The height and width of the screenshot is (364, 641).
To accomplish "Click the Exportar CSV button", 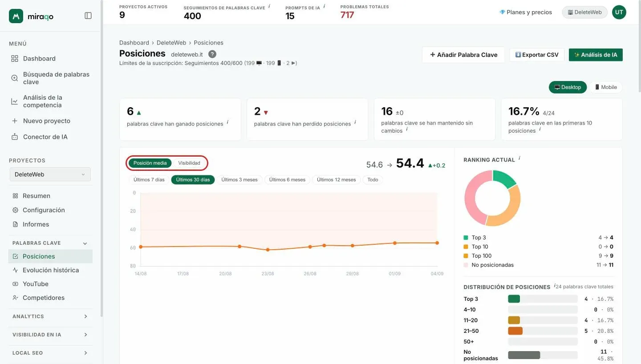I will click(537, 55).
